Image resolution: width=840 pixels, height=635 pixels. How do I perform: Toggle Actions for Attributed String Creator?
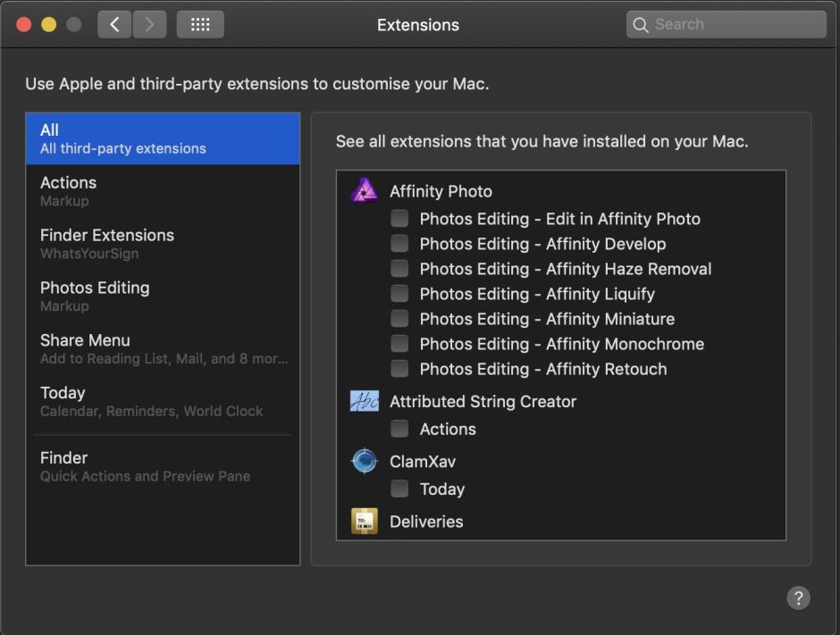pos(399,429)
